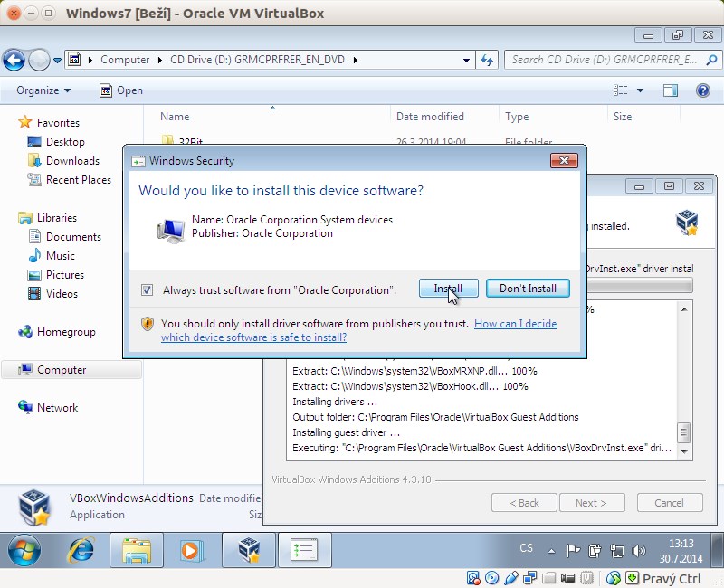Open Windows Media Player from the taskbar
The height and width of the screenshot is (588, 724).
(193, 549)
